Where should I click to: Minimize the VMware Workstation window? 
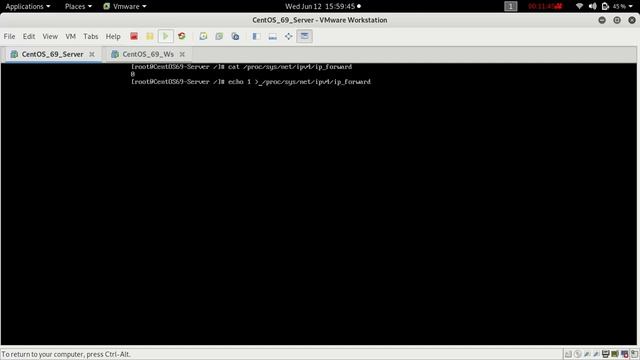click(602, 20)
